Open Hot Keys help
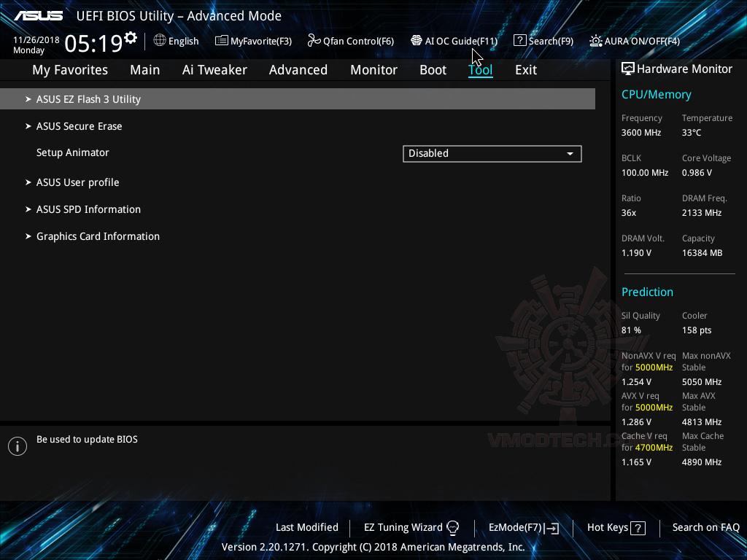 (x=608, y=528)
